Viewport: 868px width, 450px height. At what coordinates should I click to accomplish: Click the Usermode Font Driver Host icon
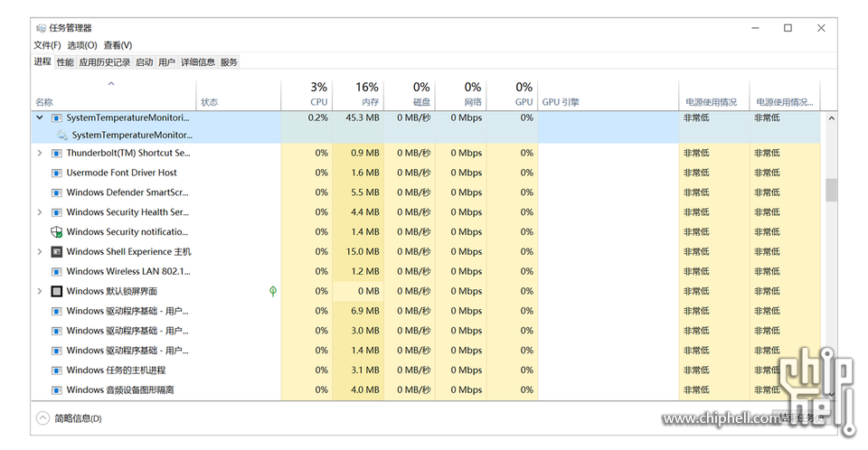point(56,173)
